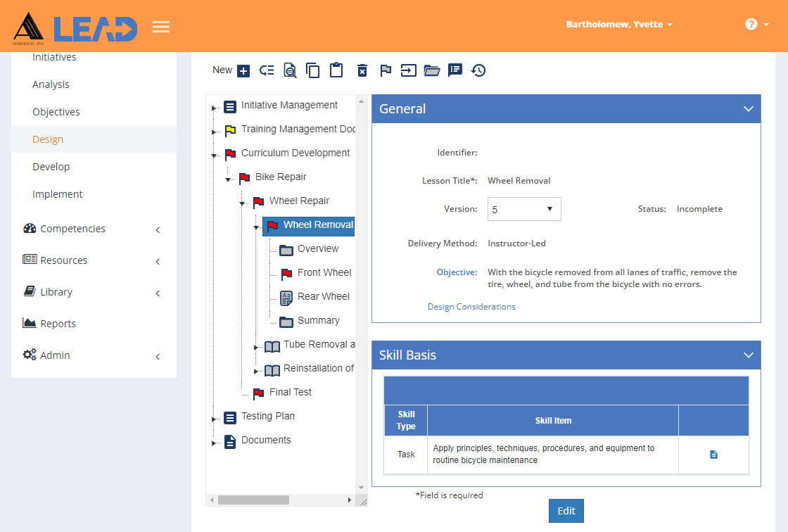Select Rear Wheel in the tree

click(323, 297)
